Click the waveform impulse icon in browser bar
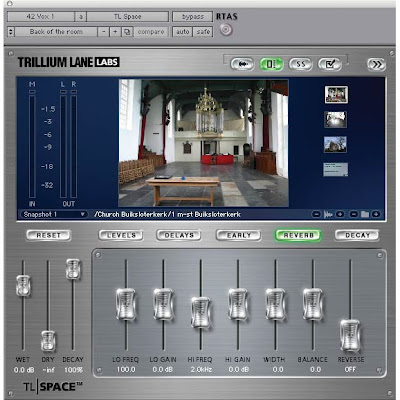The image size is (400, 400). (328, 214)
